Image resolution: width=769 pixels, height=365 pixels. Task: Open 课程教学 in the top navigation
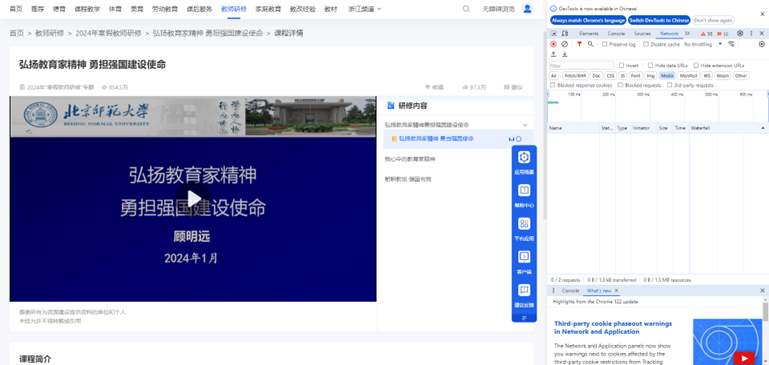(x=87, y=9)
